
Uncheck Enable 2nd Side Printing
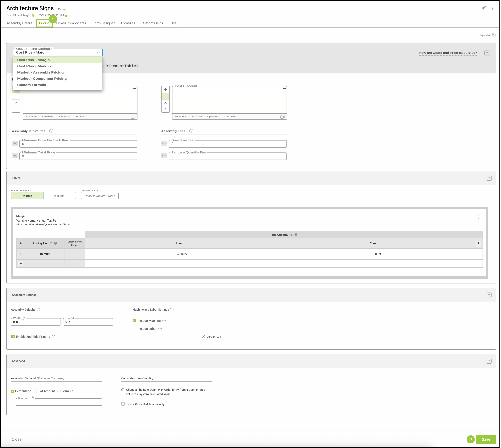coord(13,337)
